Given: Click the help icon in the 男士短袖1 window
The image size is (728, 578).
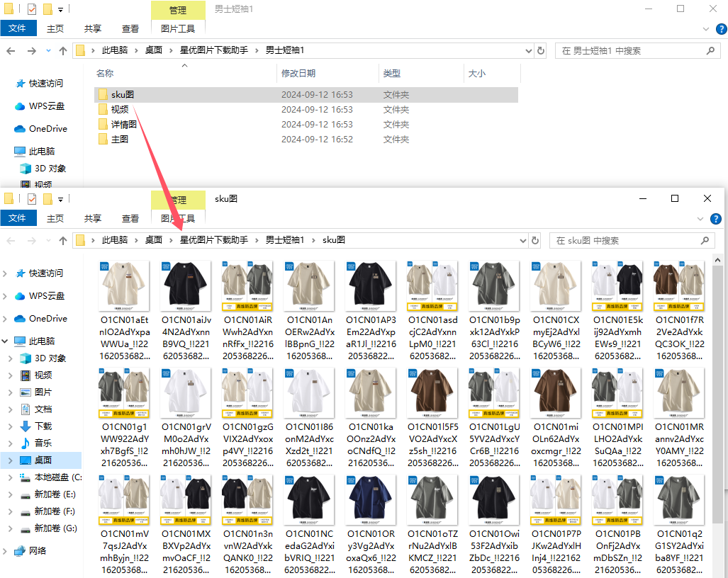Looking at the screenshot, I should (x=721, y=29).
